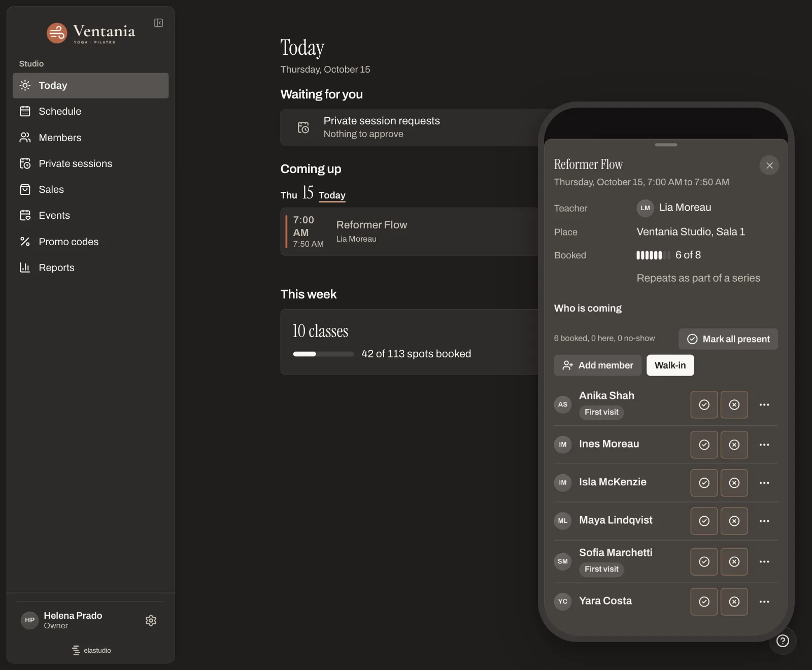The width and height of the screenshot is (812, 670).
Task: Open settings gear next to Helena Prado
Action: coord(151,620)
